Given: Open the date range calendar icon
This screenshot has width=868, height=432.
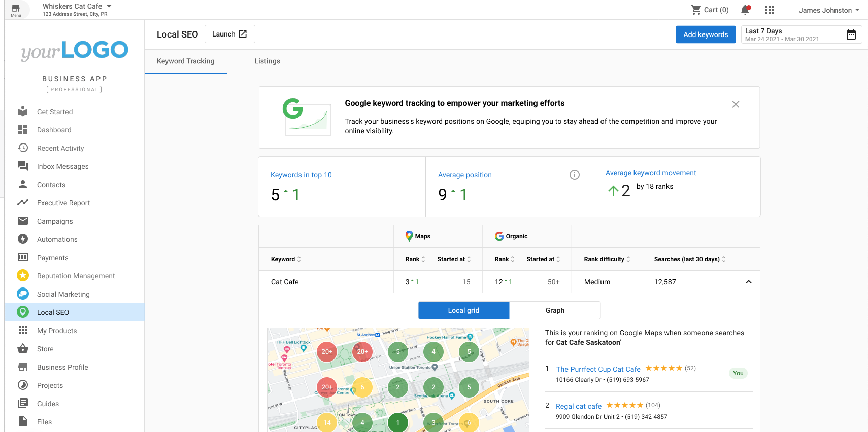Looking at the screenshot, I should [x=851, y=34].
